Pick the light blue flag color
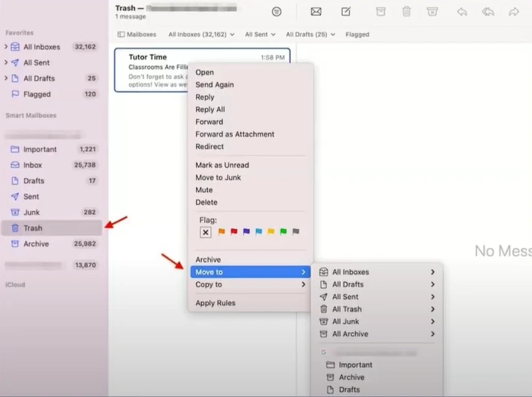 258,232
